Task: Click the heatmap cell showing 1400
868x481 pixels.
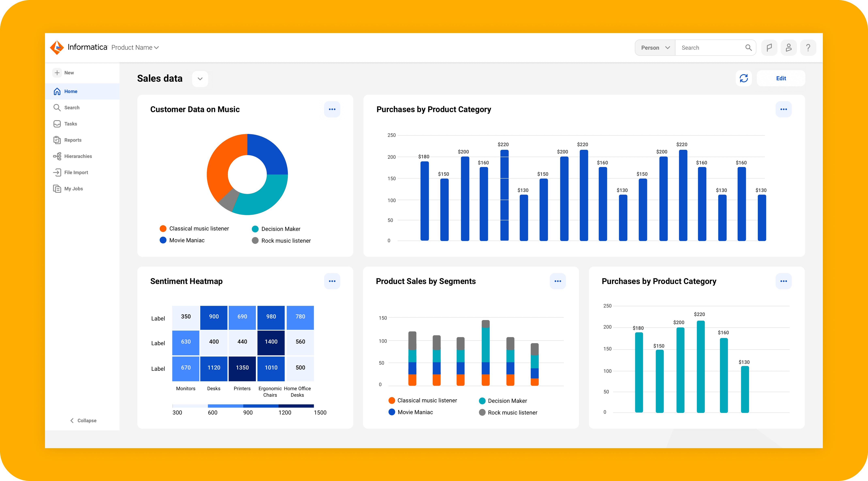Action: tap(271, 342)
